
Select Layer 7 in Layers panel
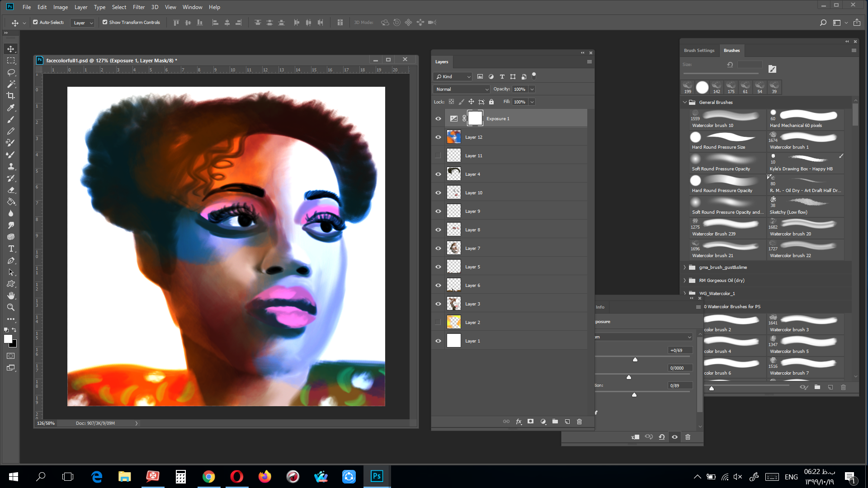[516, 249]
